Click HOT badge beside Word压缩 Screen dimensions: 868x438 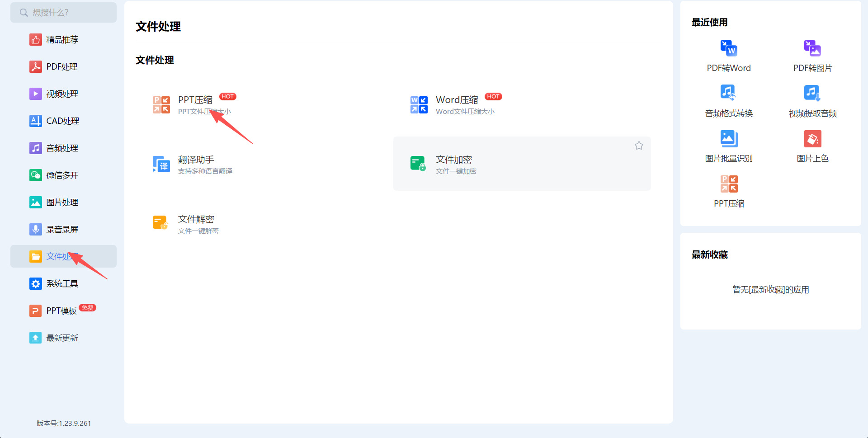pos(493,96)
